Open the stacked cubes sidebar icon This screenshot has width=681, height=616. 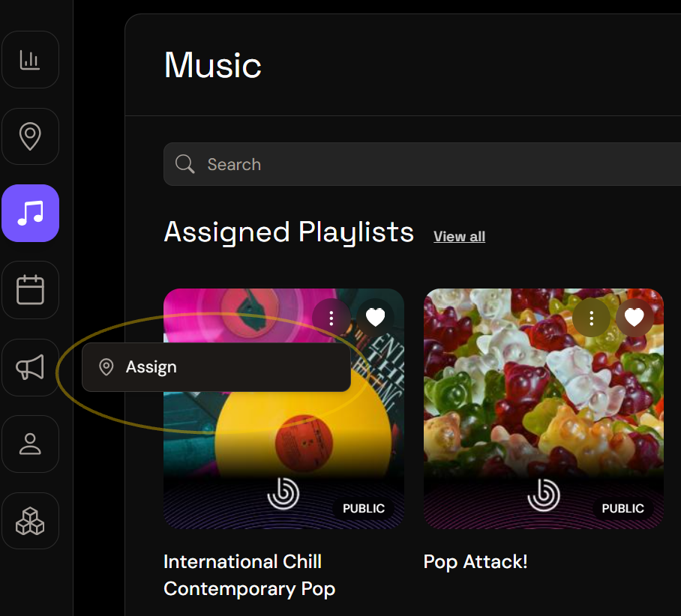(30, 521)
